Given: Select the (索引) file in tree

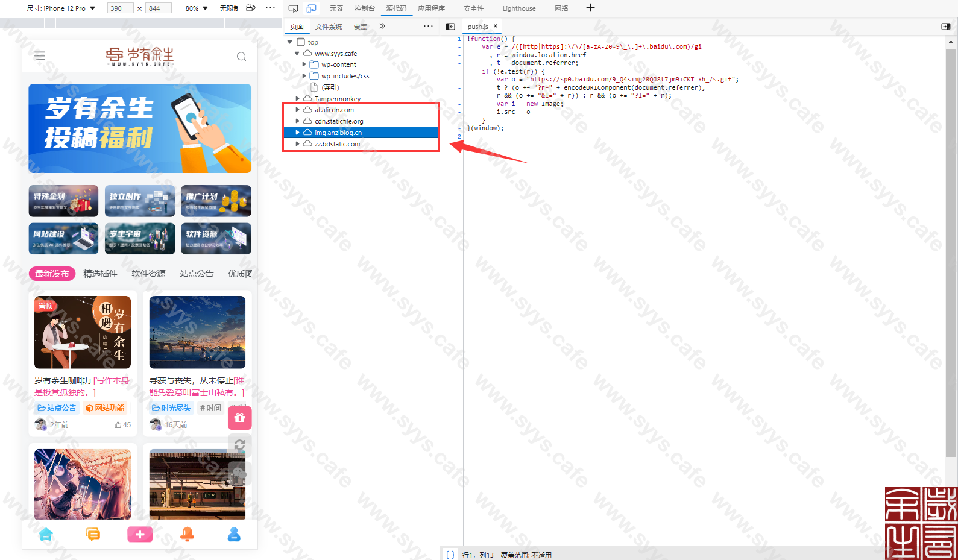Looking at the screenshot, I should click(330, 87).
